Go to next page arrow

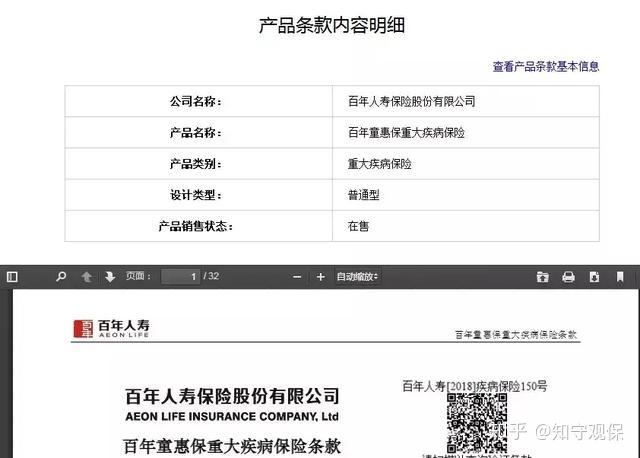point(110,277)
